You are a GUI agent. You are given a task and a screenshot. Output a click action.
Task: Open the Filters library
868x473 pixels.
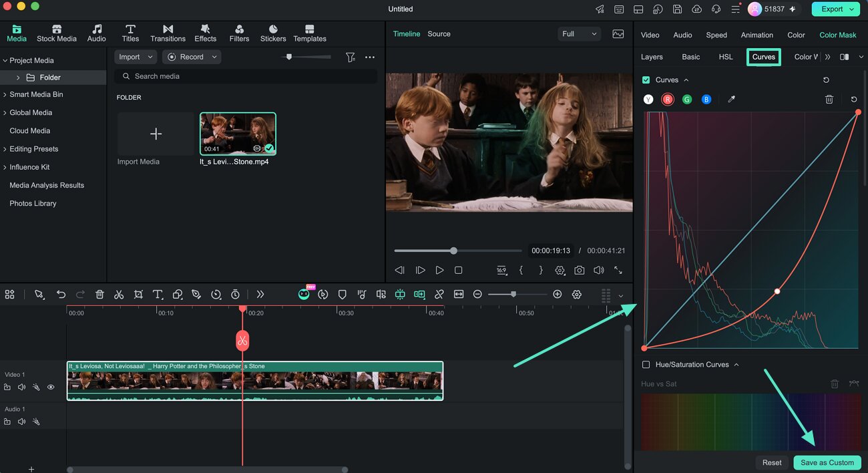click(x=239, y=33)
